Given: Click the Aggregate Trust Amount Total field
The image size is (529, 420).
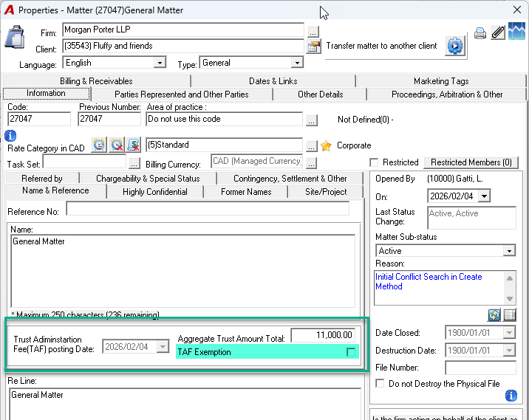Looking at the screenshot, I should point(323,335).
